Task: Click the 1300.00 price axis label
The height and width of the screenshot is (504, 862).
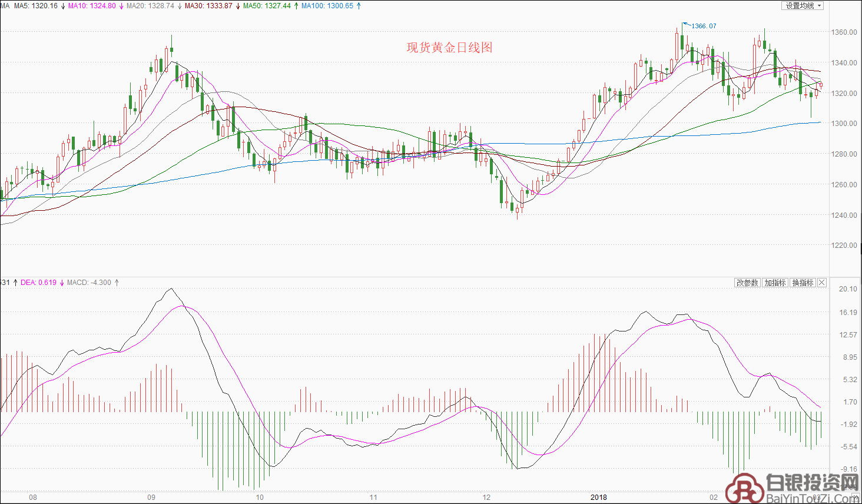Action: pyautogui.click(x=844, y=124)
